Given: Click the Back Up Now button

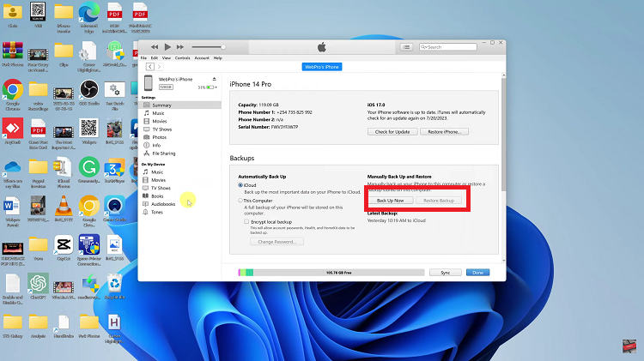Looking at the screenshot, I should [390, 201].
